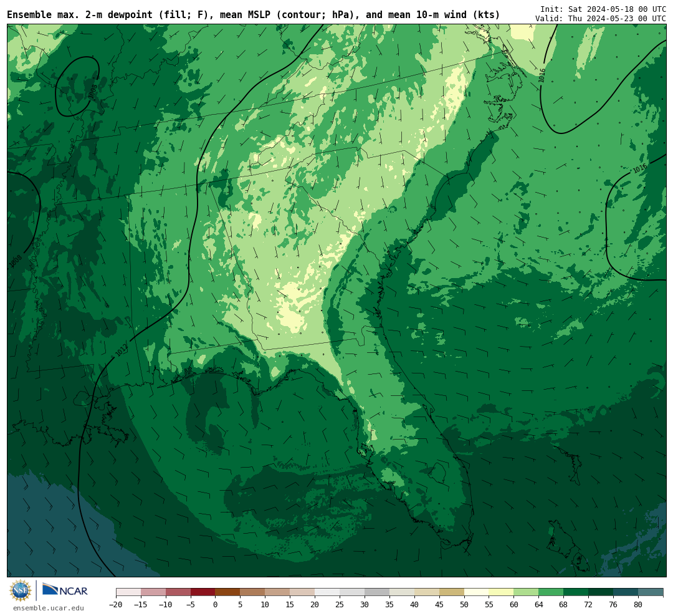
Task: Click the '-10' colorbar tick label
Action: (x=166, y=605)
